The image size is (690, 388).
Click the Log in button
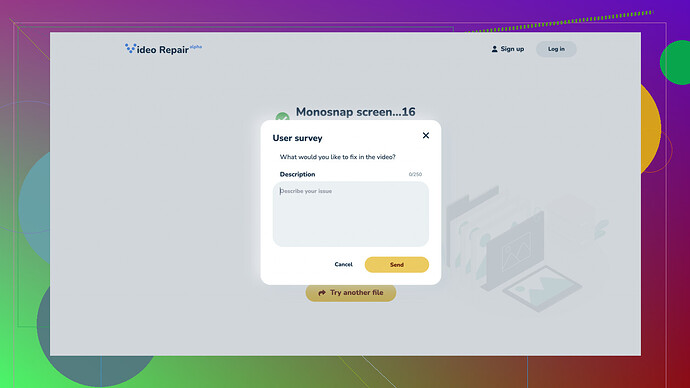click(x=556, y=49)
